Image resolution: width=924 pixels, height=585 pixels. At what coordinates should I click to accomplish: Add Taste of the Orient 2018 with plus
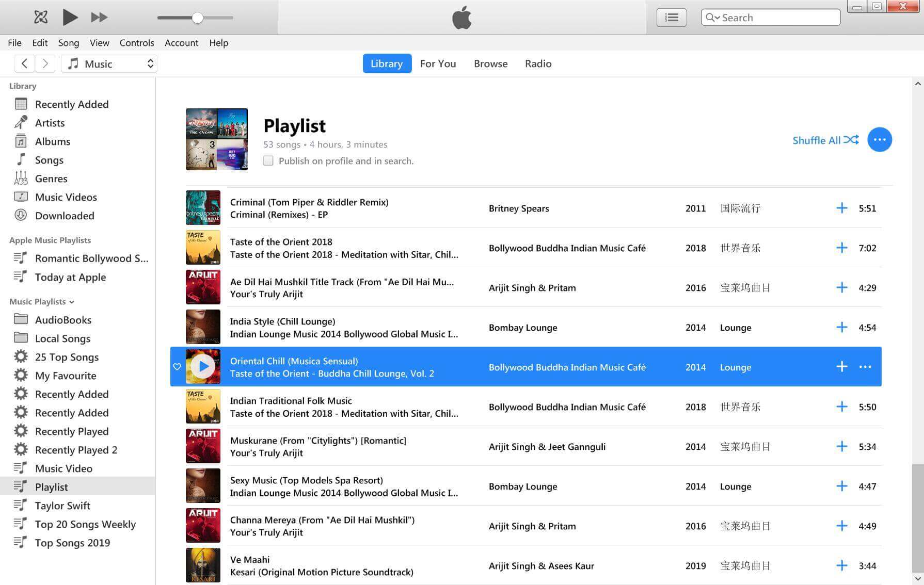(x=841, y=248)
